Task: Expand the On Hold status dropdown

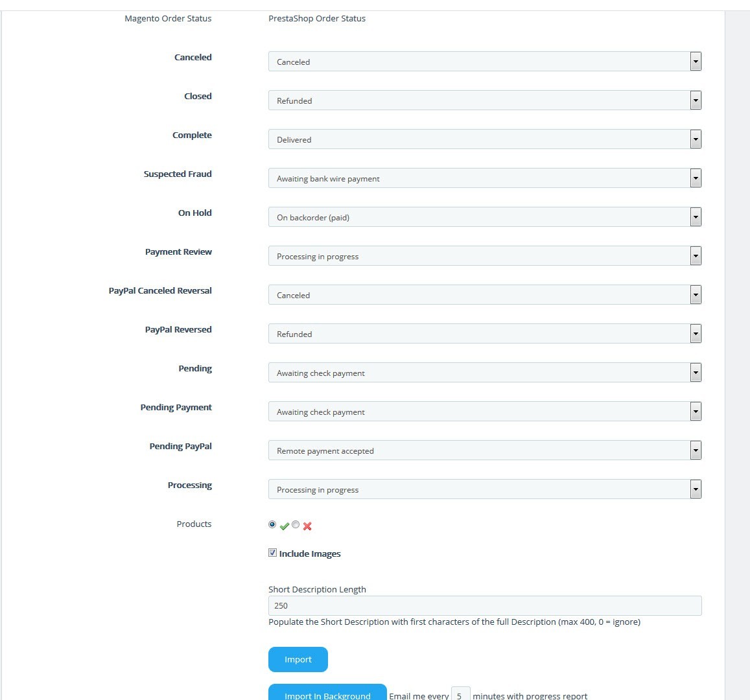Action: pyautogui.click(x=484, y=217)
